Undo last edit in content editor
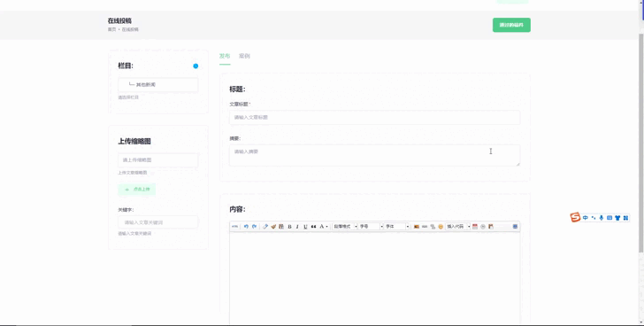The image size is (644, 326). 246,227
